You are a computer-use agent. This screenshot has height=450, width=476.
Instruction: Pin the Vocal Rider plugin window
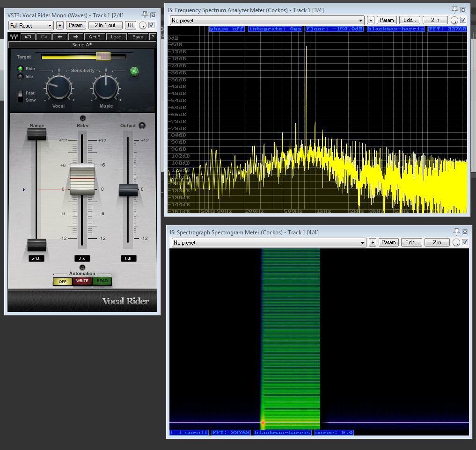145,15
